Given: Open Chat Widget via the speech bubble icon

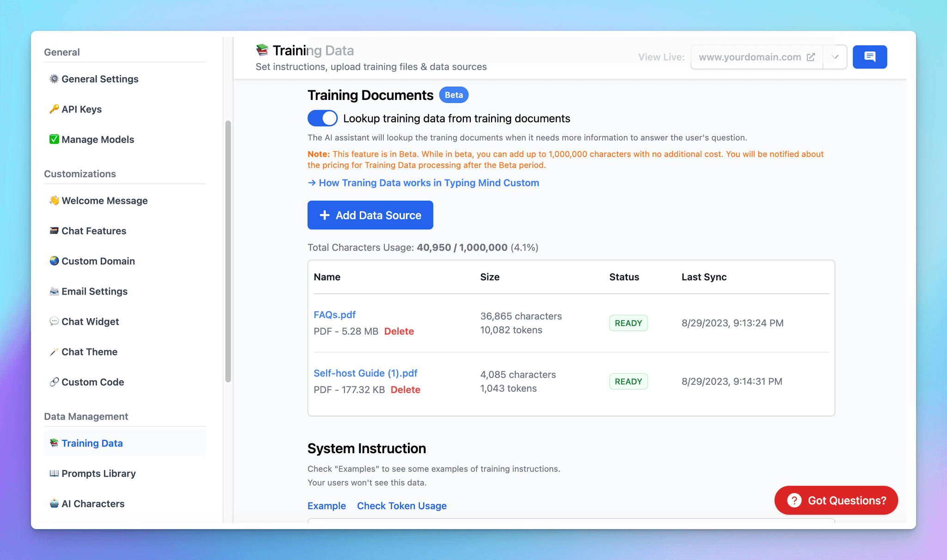Looking at the screenshot, I should [x=54, y=321].
